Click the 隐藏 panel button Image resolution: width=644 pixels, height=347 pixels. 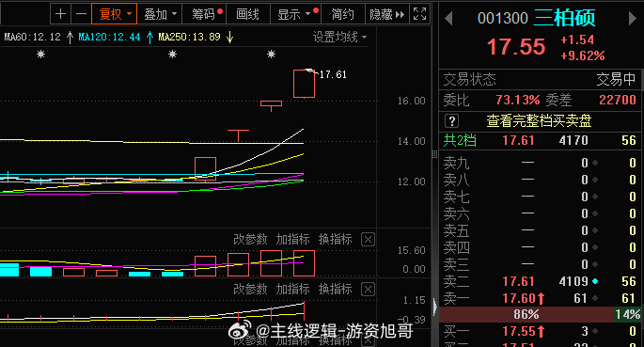click(387, 14)
